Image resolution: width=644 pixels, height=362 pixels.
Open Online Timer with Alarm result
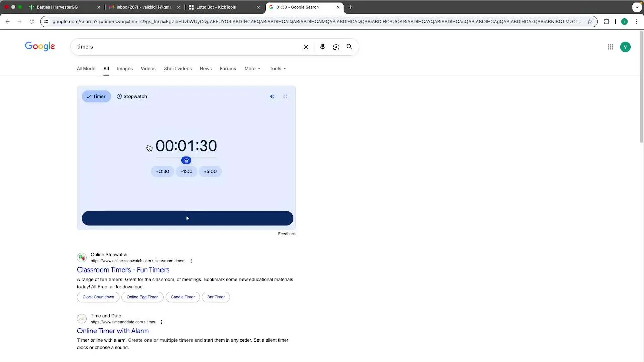pyautogui.click(x=113, y=331)
